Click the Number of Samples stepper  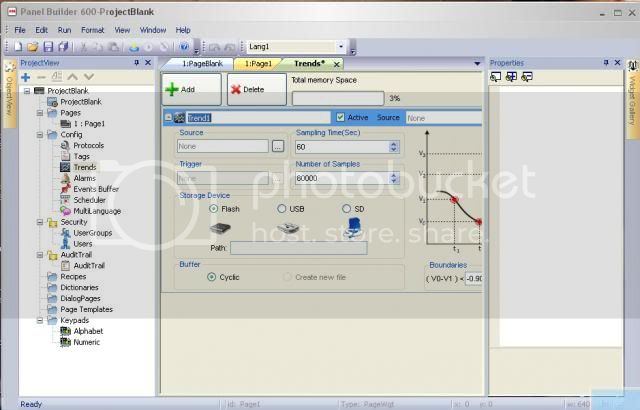393,178
